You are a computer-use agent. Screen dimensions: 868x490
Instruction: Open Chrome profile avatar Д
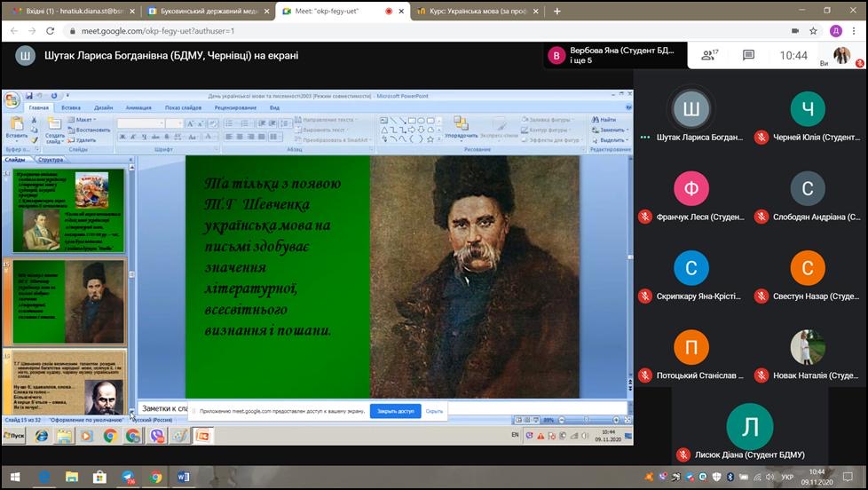[x=836, y=31]
